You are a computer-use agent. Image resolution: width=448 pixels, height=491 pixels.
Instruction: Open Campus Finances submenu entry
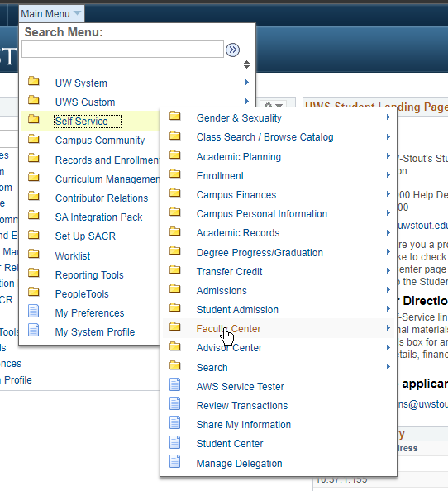click(x=236, y=195)
